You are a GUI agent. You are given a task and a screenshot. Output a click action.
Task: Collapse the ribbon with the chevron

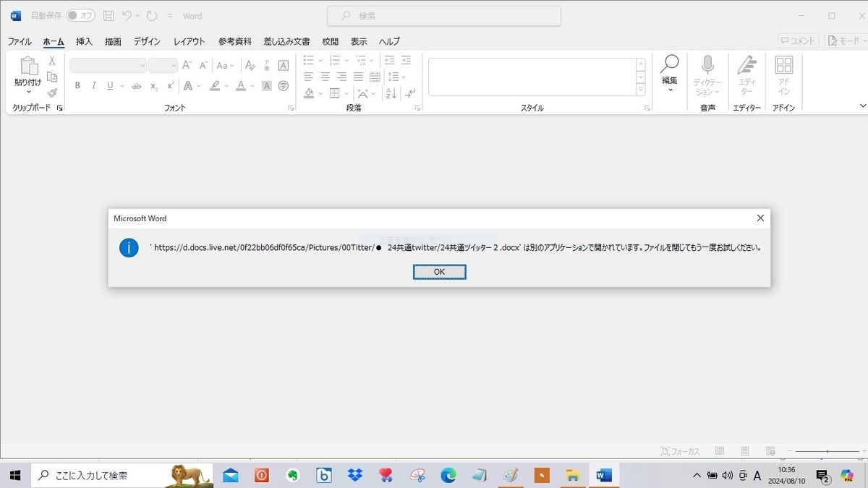click(862, 106)
